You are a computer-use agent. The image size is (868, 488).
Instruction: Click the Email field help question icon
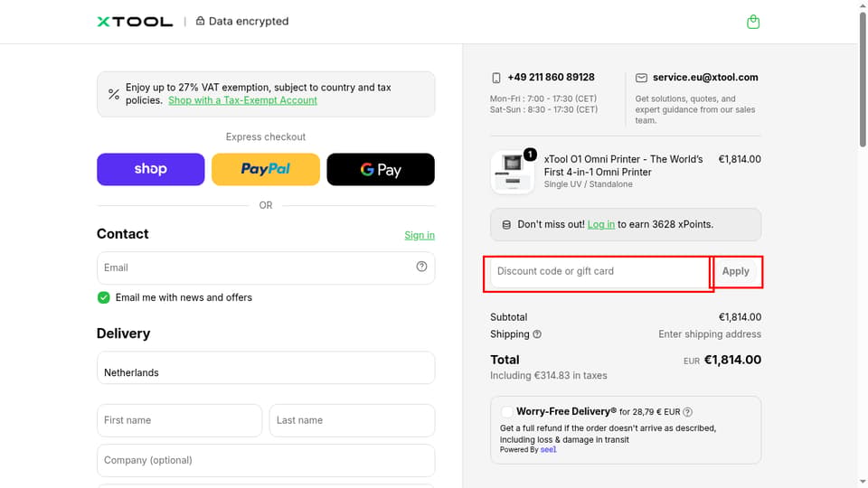tap(421, 267)
